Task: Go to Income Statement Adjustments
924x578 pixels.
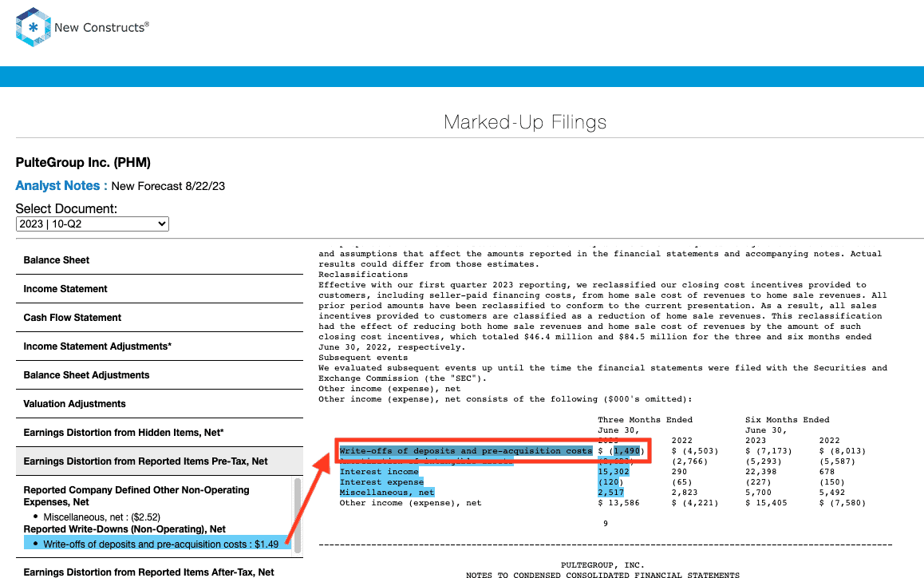Action: tap(160, 346)
